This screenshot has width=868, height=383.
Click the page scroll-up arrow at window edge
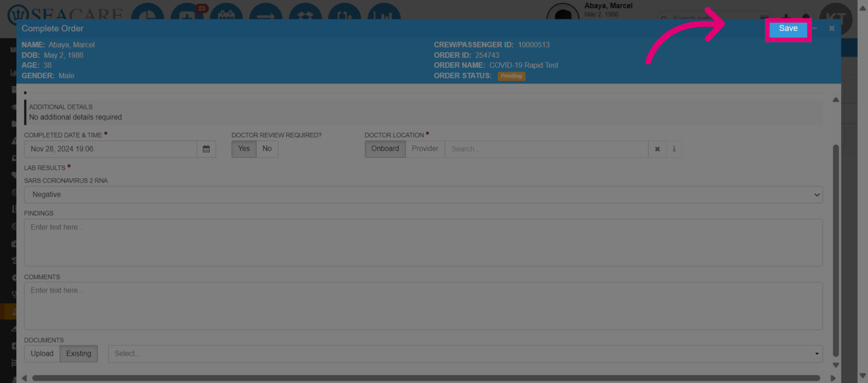863,8
